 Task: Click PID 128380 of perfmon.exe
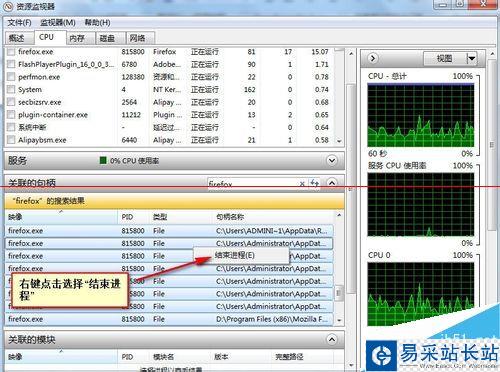click(x=133, y=77)
